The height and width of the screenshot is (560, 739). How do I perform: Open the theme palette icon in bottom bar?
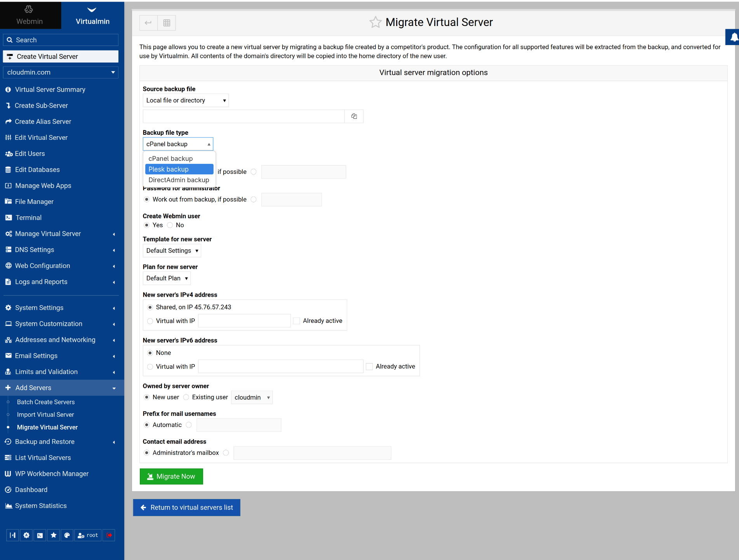[67, 535]
